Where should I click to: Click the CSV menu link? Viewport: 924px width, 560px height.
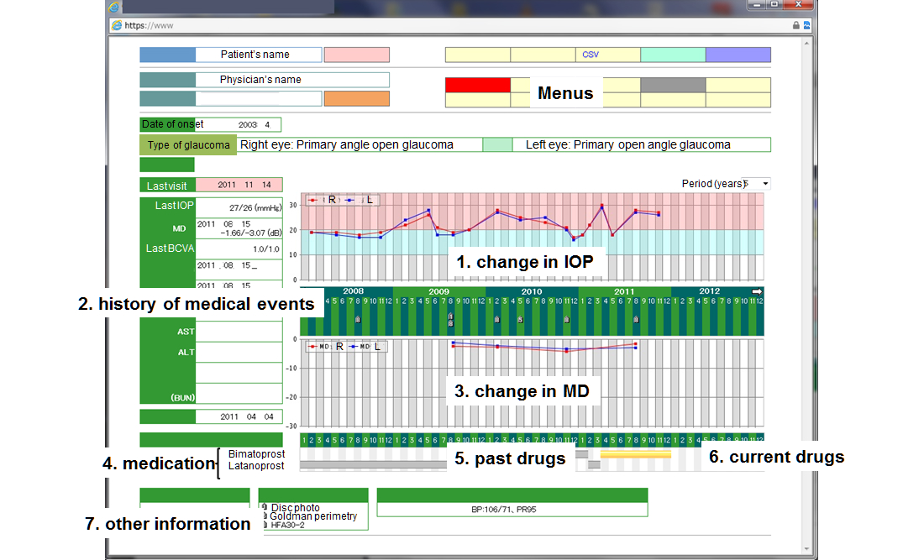591,55
